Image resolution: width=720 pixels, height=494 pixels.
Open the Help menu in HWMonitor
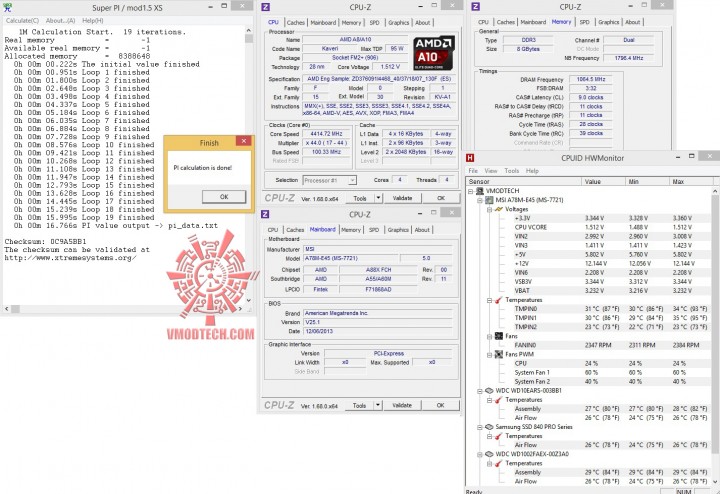point(532,171)
